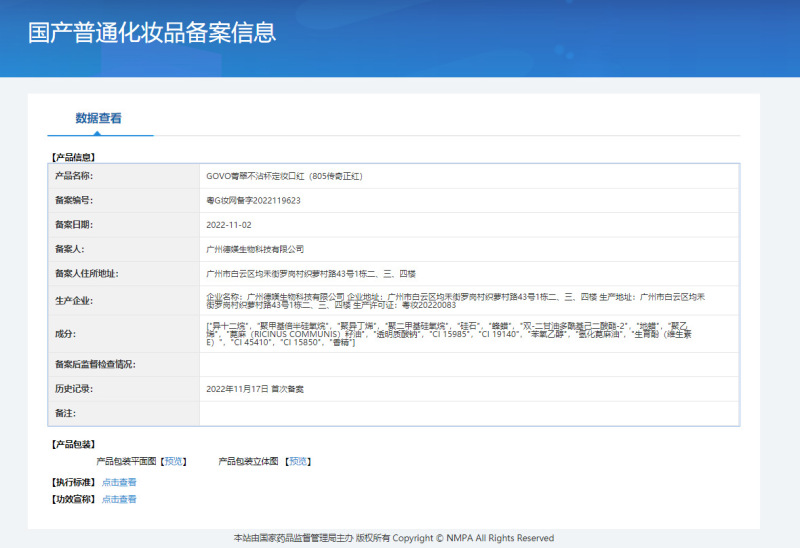Open the 功效宣称 点击查看 link
This screenshot has width=800, height=548.
(119, 499)
